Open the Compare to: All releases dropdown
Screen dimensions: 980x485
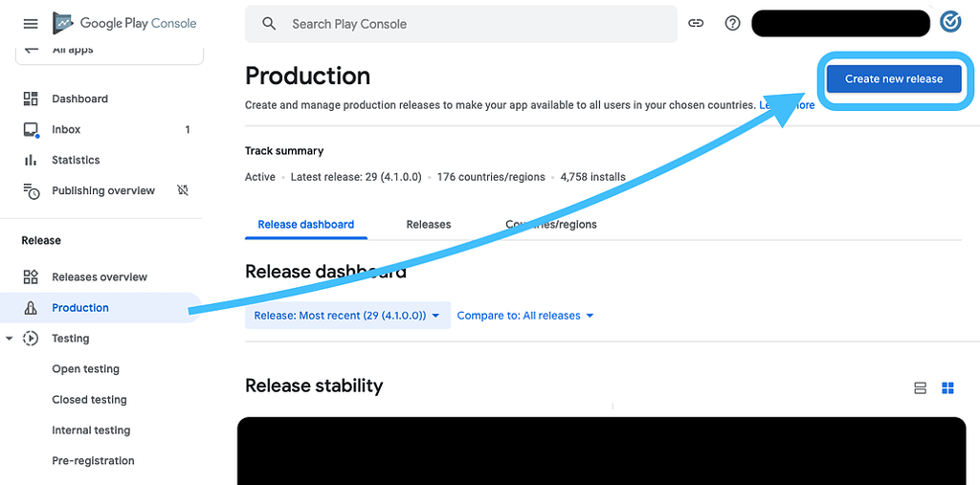(x=525, y=316)
